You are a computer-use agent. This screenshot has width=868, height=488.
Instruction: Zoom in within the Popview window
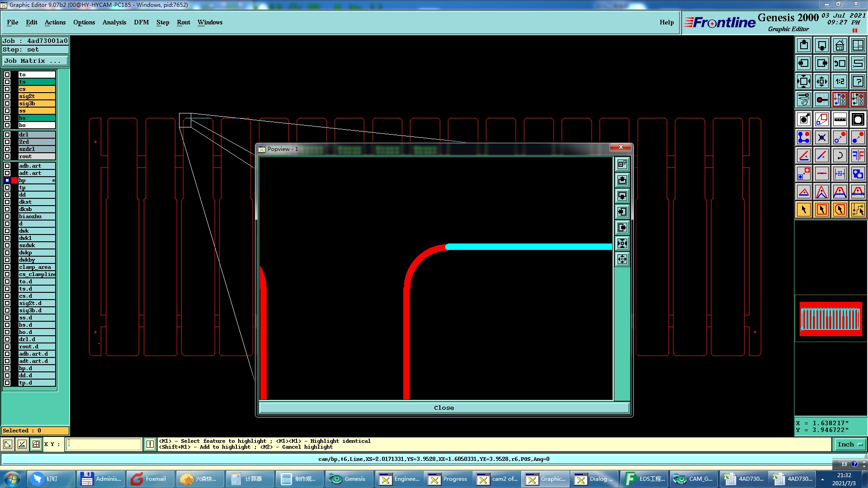[x=623, y=244]
